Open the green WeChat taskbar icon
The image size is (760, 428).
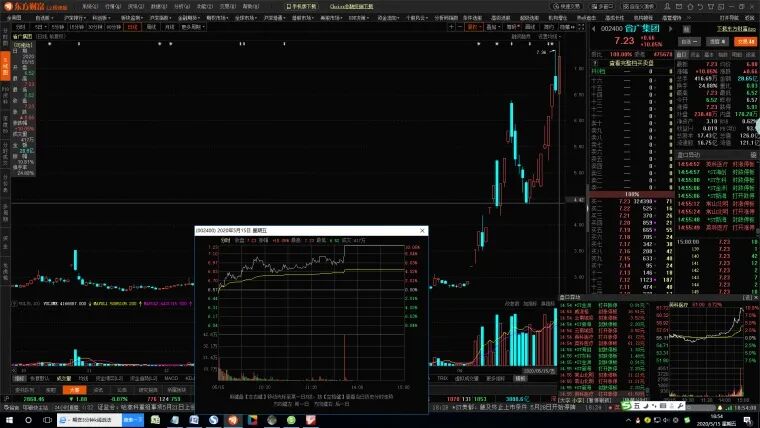point(291,420)
